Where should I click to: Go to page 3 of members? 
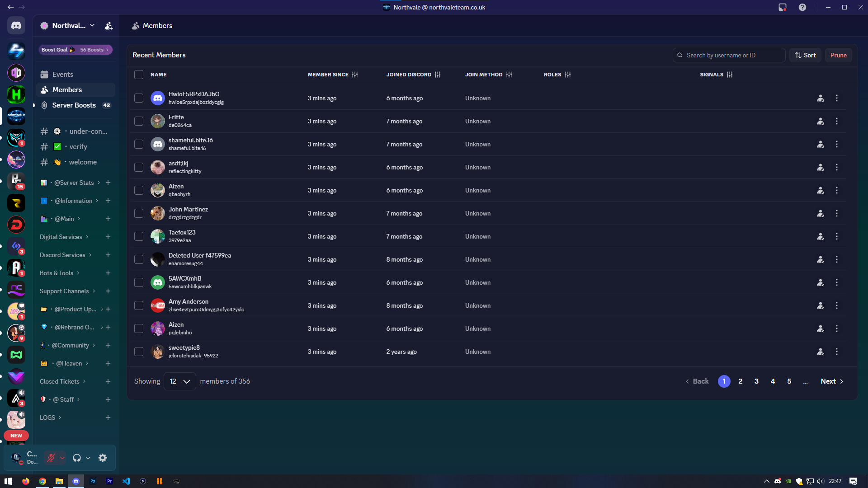(x=756, y=381)
